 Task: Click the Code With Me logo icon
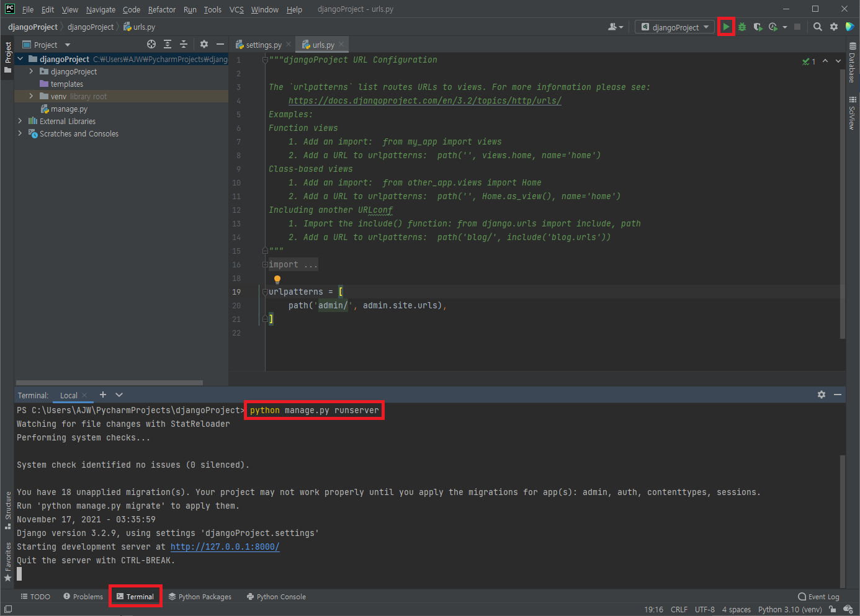tap(849, 27)
